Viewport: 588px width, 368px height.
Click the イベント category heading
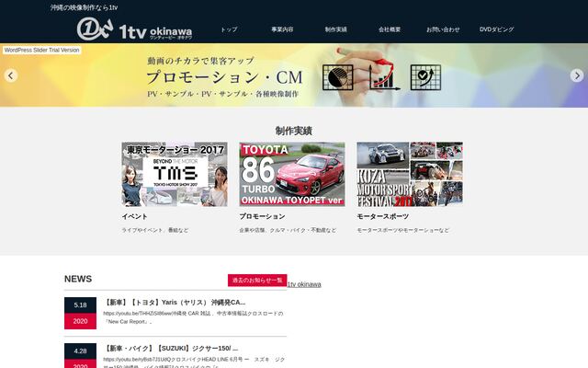[x=135, y=217]
